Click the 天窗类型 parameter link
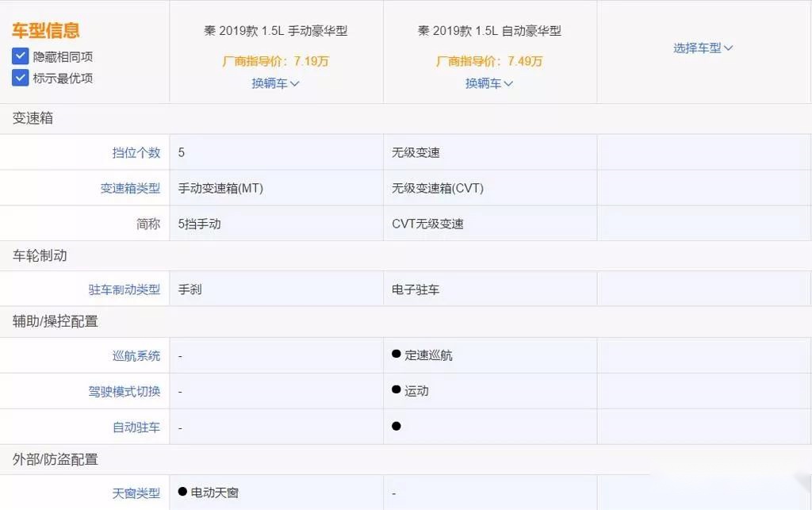 pyautogui.click(x=136, y=493)
